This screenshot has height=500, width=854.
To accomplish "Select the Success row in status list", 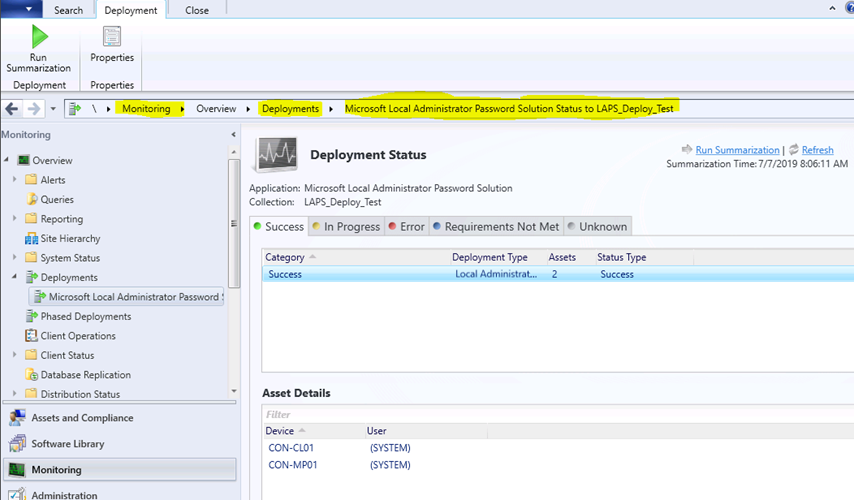I will click(x=558, y=274).
